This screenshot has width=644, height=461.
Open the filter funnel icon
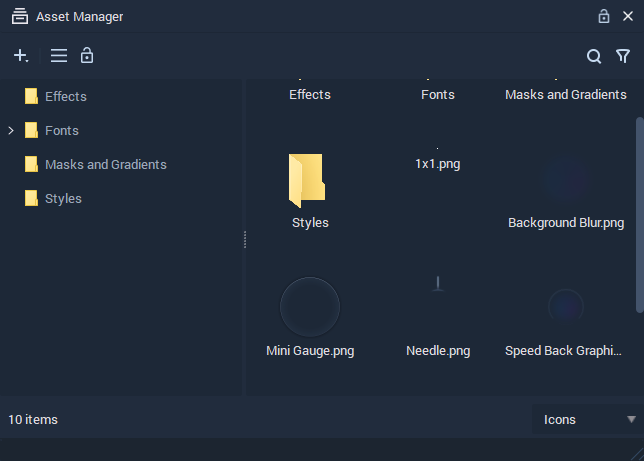(623, 56)
